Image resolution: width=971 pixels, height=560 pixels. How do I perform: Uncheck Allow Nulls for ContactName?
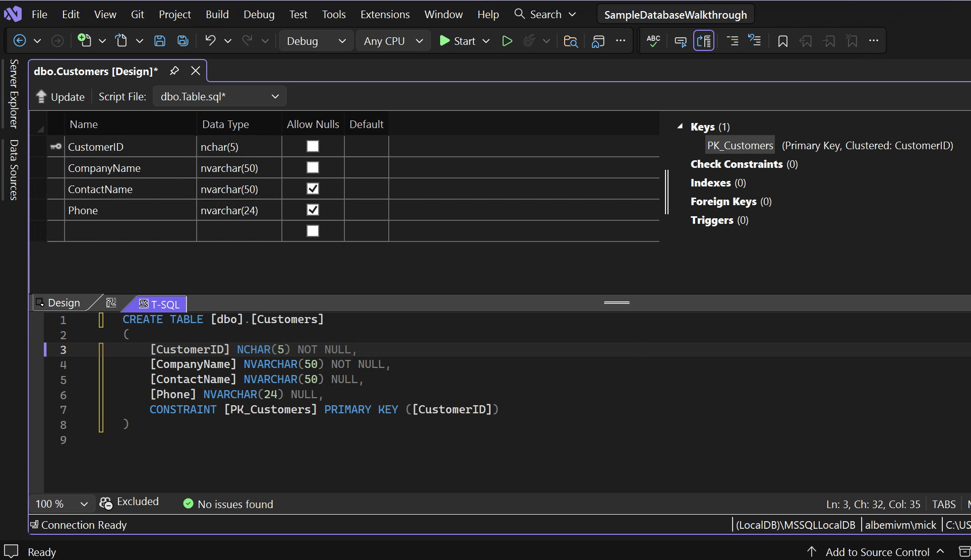coord(312,189)
